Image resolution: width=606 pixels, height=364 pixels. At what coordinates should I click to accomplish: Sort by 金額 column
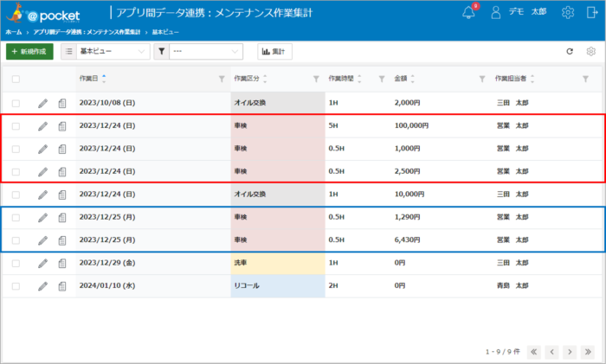[412, 79]
